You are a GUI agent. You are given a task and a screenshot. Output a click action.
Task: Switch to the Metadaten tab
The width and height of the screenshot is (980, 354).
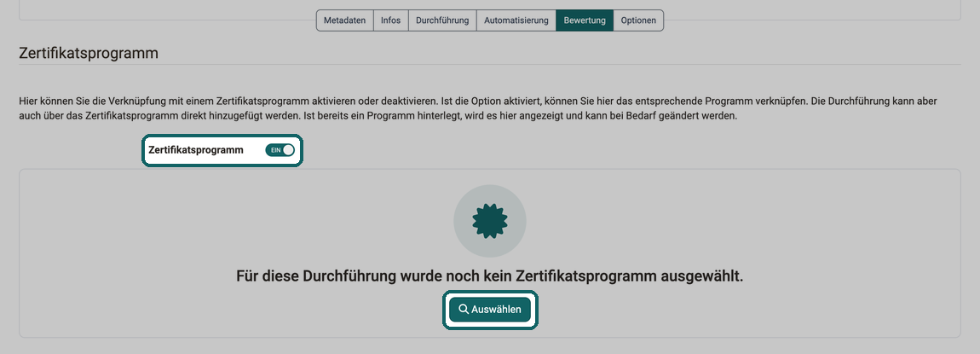coord(345,20)
